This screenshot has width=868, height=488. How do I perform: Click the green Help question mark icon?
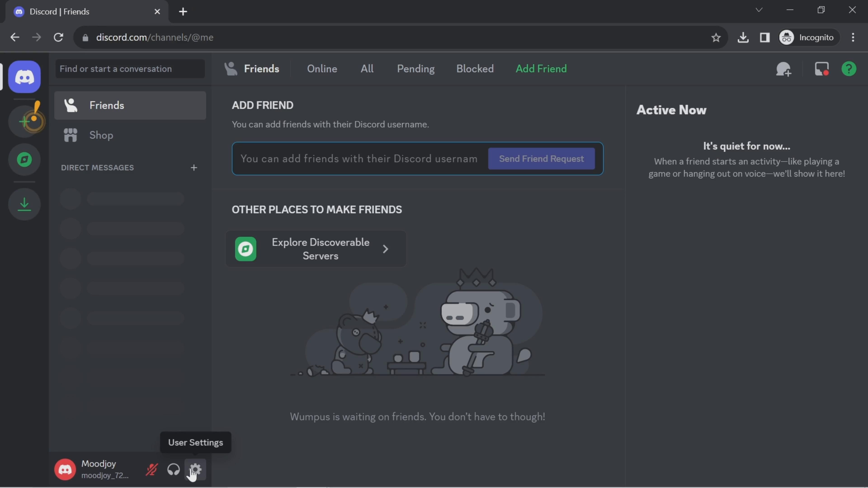[x=849, y=69]
